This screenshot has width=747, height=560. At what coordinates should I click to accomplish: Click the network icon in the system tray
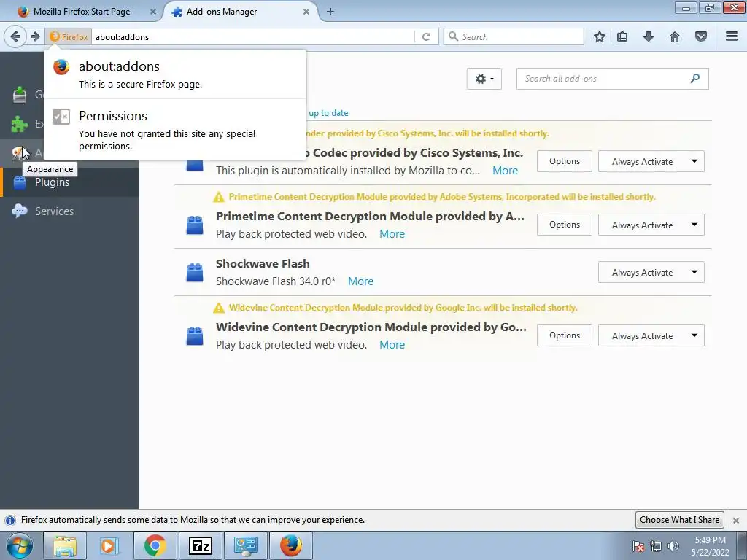pos(656,546)
